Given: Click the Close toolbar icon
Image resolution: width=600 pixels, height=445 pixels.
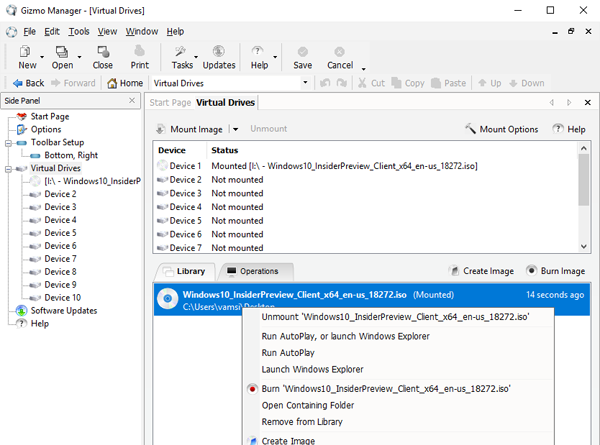Looking at the screenshot, I should coord(103,57).
